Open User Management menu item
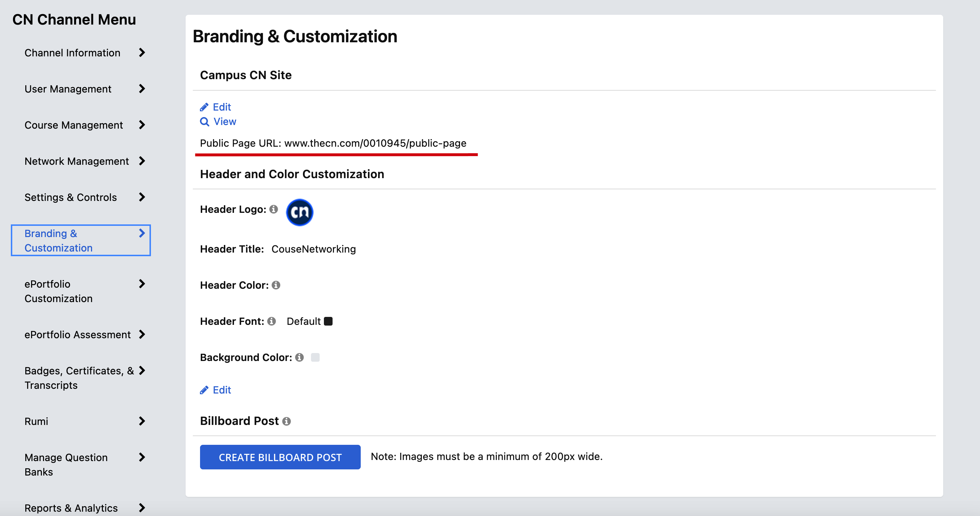This screenshot has height=516, width=980. 68,89
